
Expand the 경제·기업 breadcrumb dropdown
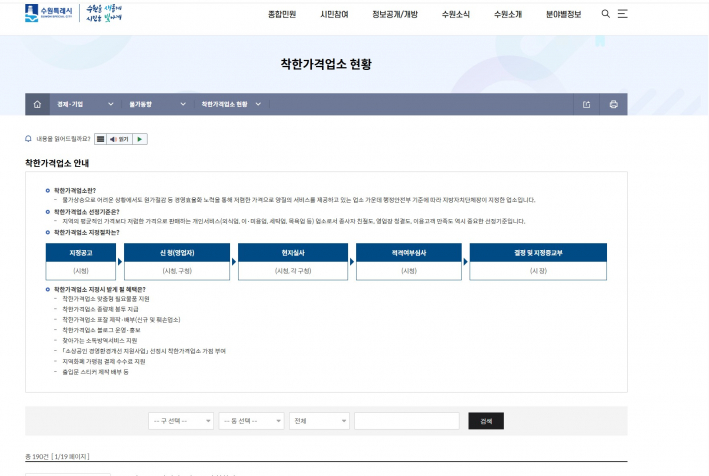pos(85,104)
